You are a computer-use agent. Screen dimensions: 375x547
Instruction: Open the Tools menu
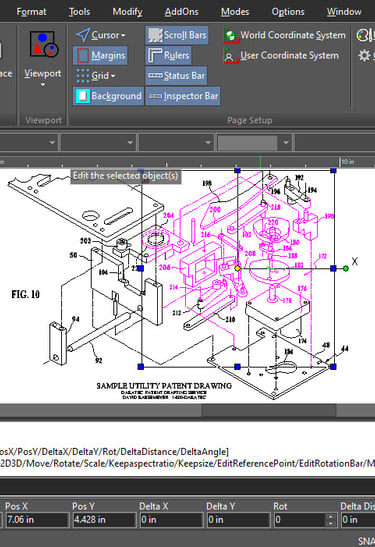coord(79,12)
